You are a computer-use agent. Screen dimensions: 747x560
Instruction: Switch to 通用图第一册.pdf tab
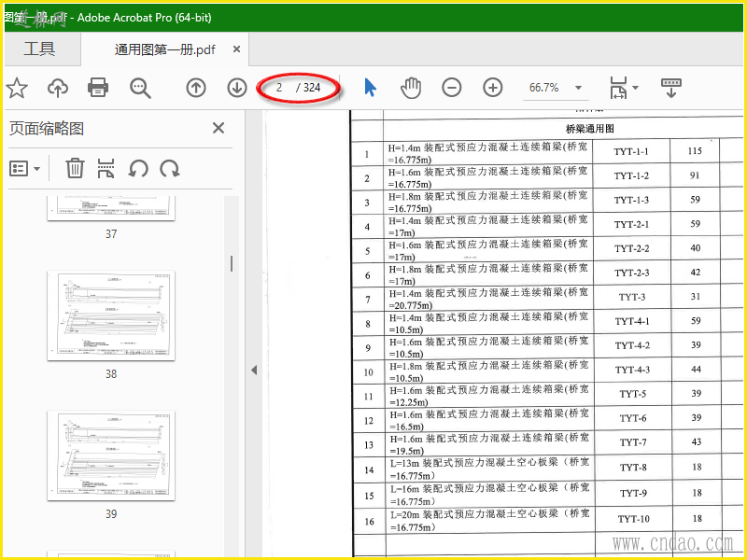165,49
